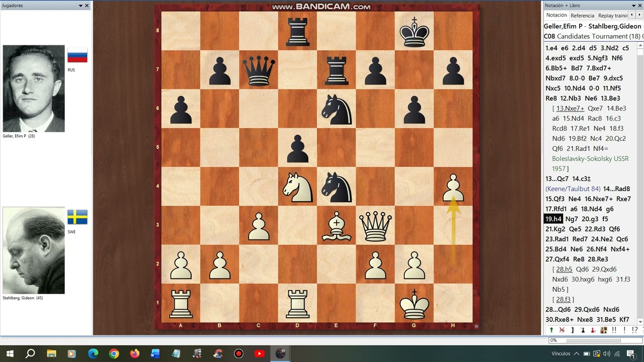Add the '!' good move annotation
This screenshot has height=362, width=644.
click(x=624, y=330)
